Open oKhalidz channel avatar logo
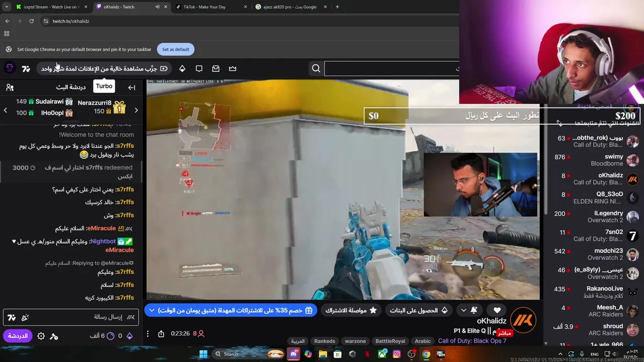The image size is (644, 362). click(x=523, y=319)
